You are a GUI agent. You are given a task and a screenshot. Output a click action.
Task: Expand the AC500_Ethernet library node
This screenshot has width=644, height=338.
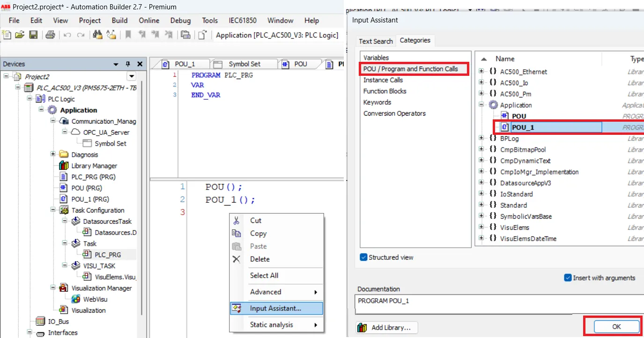click(x=481, y=72)
